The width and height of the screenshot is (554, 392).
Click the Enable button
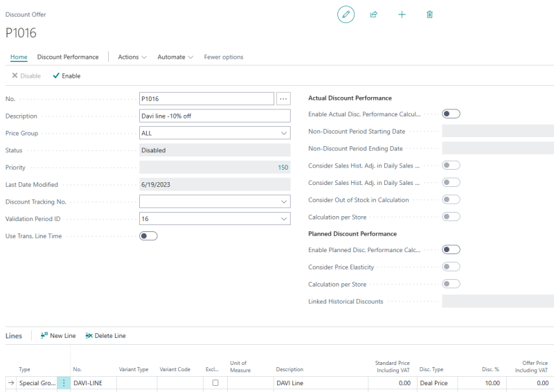pyautogui.click(x=66, y=76)
